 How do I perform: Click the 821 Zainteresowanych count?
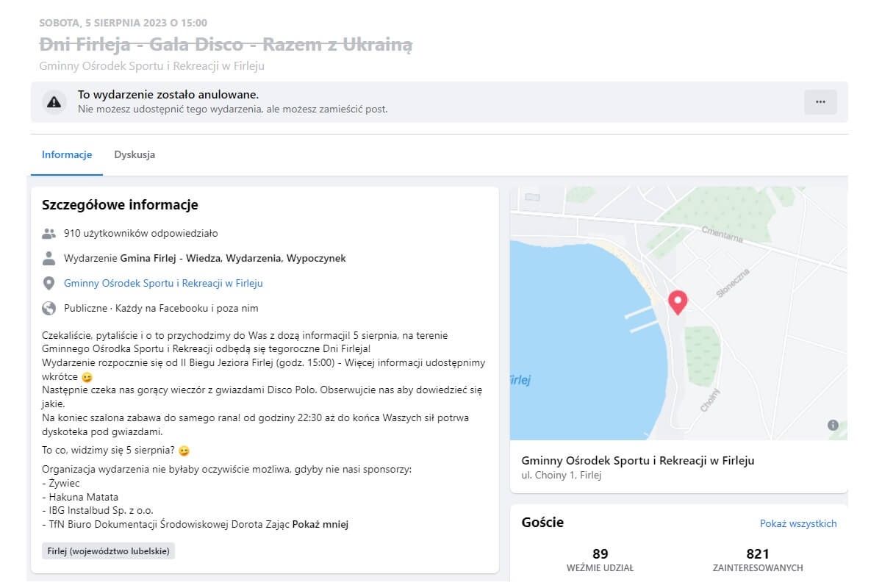point(758,559)
